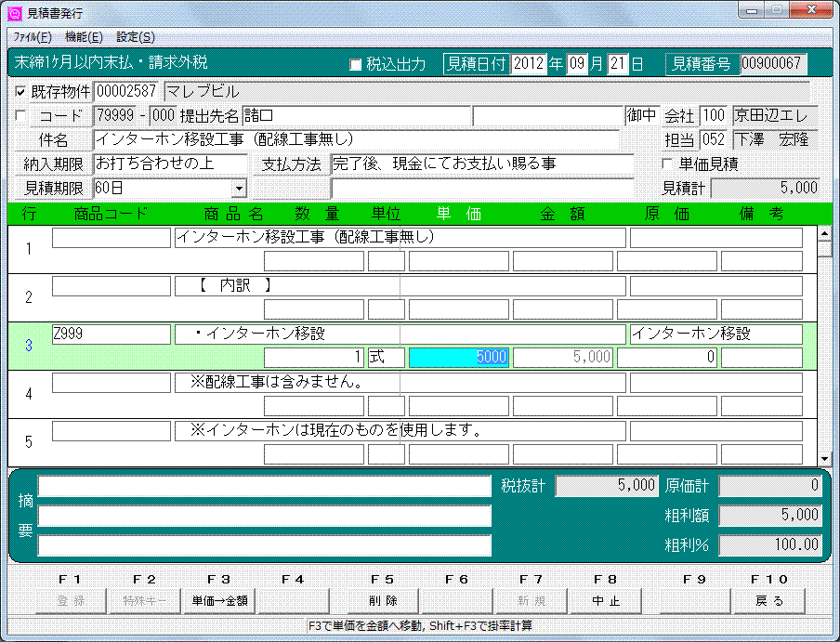Click the highlighted unit price 5000
The height and width of the screenshot is (642, 840).
pos(459,357)
